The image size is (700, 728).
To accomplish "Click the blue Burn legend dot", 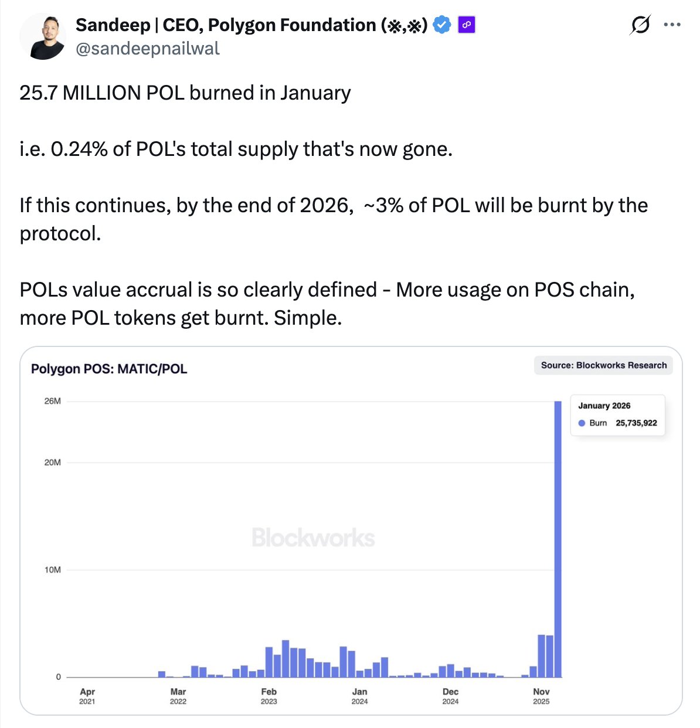I will 582,423.
